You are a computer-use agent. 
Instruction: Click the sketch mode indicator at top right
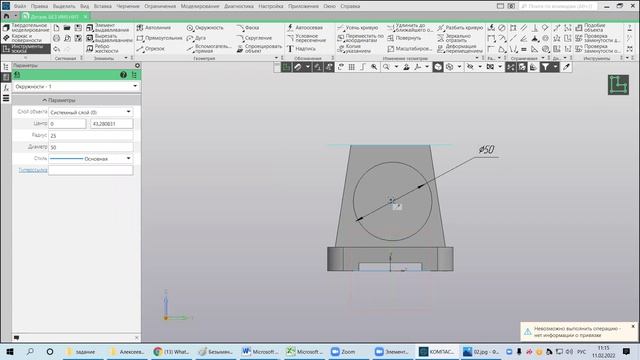[x=618, y=85]
